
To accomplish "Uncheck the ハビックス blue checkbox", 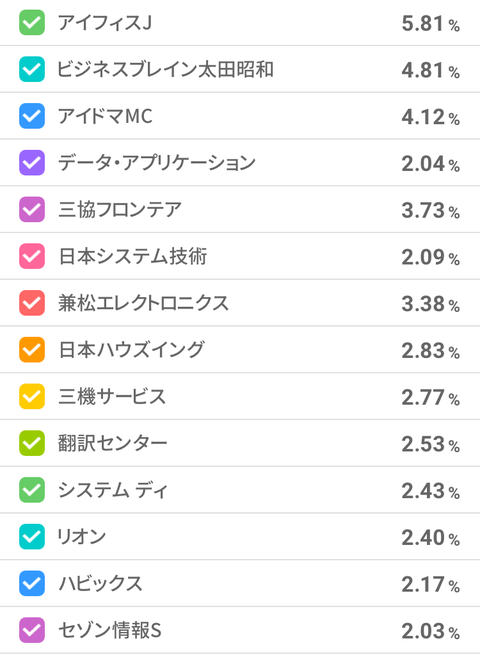I will coord(32,583).
